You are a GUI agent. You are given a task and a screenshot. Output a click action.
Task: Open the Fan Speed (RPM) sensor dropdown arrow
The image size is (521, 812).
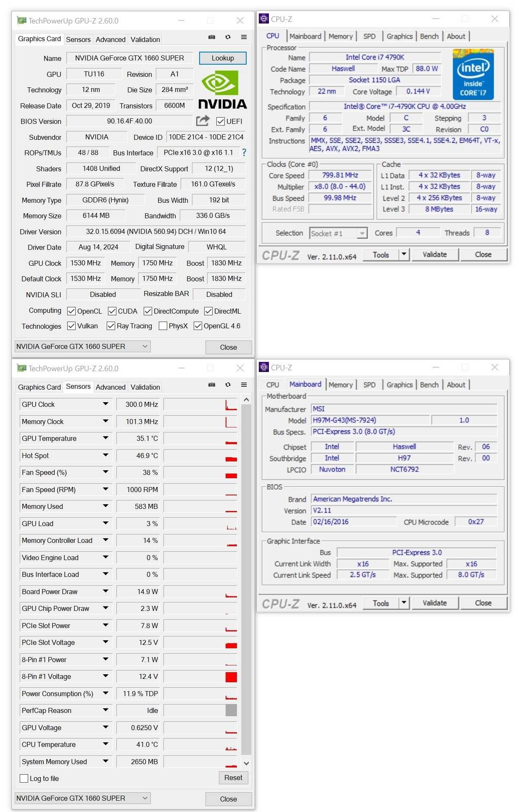pos(105,489)
